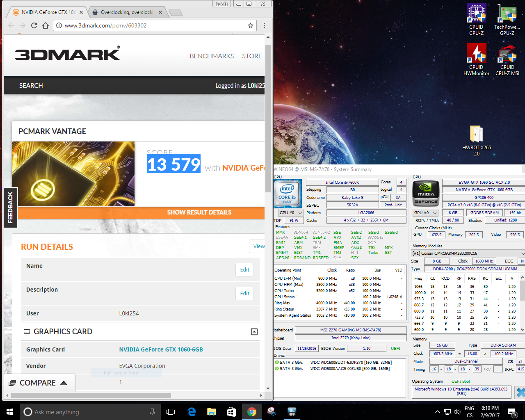The height and width of the screenshot is (420, 525).
Task: Open TechPowerUp GPU-Z desktop shortcut
Action: coord(507,19)
